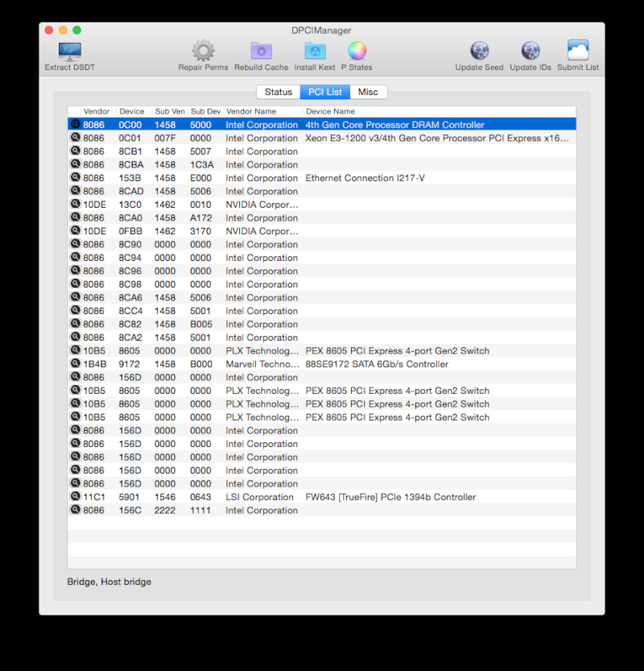Screen dimensions: 644x671
Task: Click vendor ID '1B4B' cell
Action: pyautogui.click(x=94, y=364)
